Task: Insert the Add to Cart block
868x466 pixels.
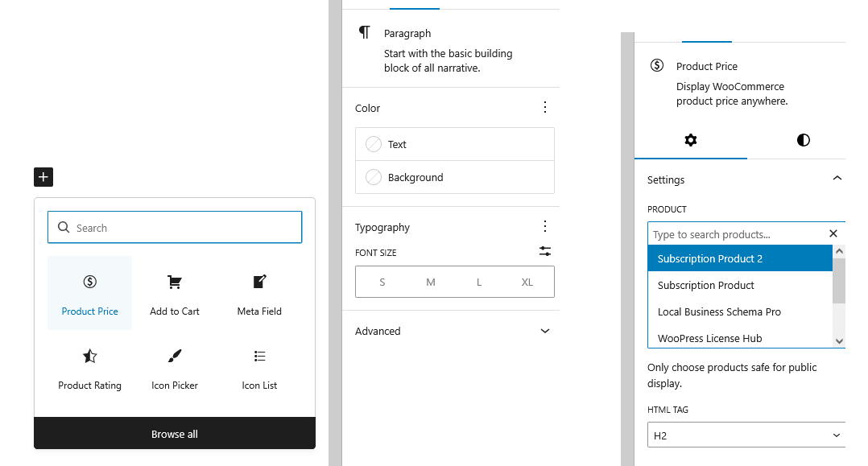Action: pyautogui.click(x=174, y=292)
